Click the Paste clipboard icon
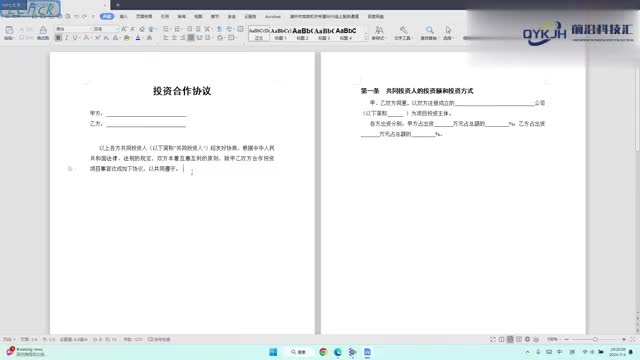Viewport: 640px width, 360px height. pyautogui.click(x=9, y=30)
